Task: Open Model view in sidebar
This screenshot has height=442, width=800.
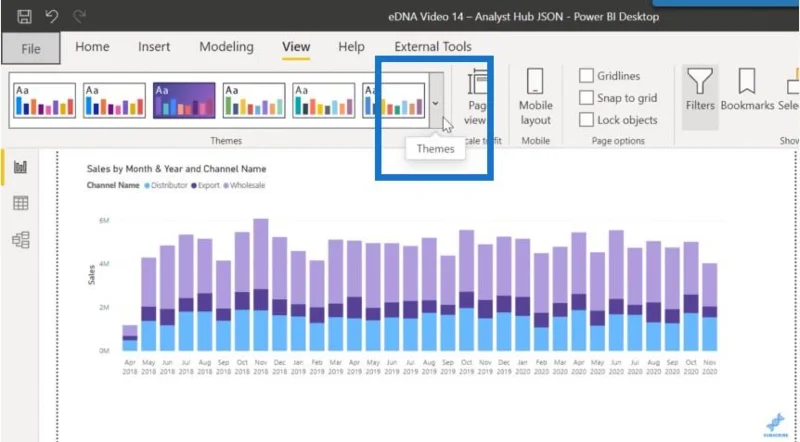Action: 20,240
